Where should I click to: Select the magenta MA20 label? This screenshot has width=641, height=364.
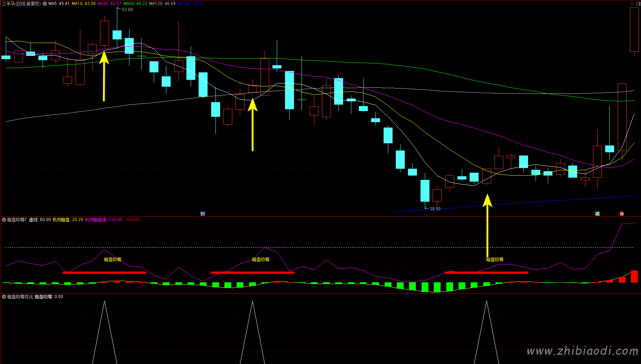[x=109, y=4]
